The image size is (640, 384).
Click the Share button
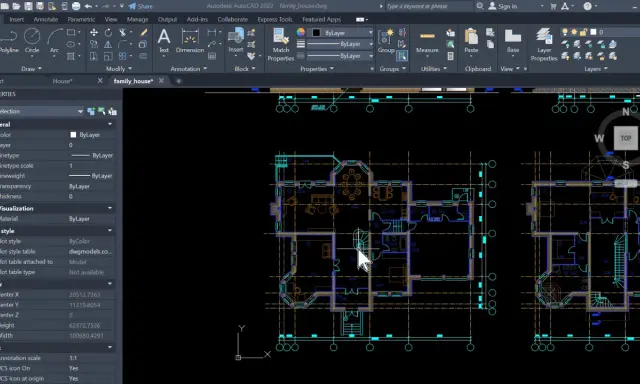(141, 6)
